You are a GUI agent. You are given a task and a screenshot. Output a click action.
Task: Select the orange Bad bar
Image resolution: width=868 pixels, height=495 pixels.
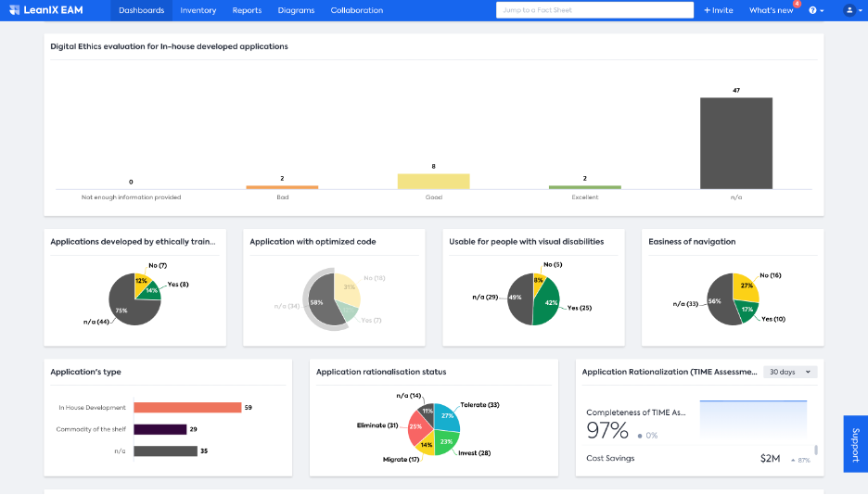[282, 187]
